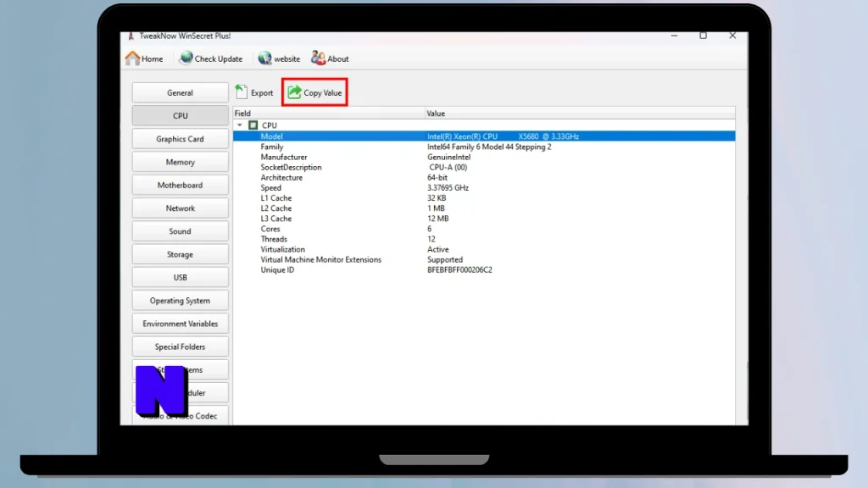Click the value Supported
868x488 pixels.
(445, 259)
